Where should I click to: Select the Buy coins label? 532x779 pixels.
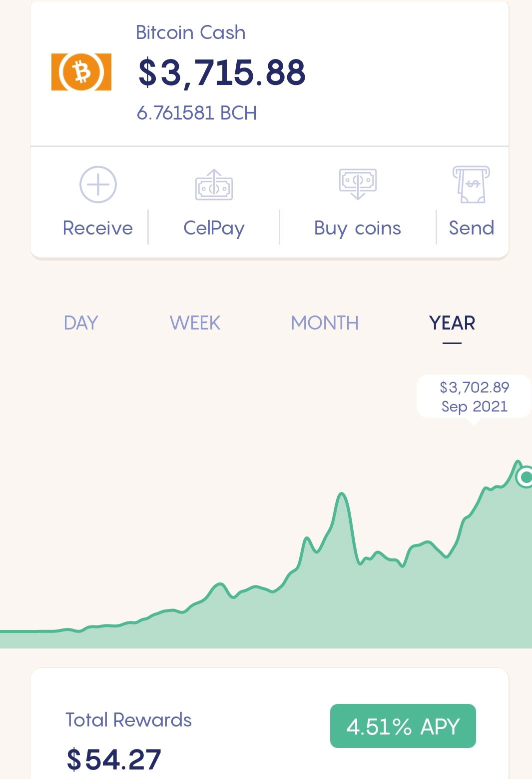pos(358,228)
